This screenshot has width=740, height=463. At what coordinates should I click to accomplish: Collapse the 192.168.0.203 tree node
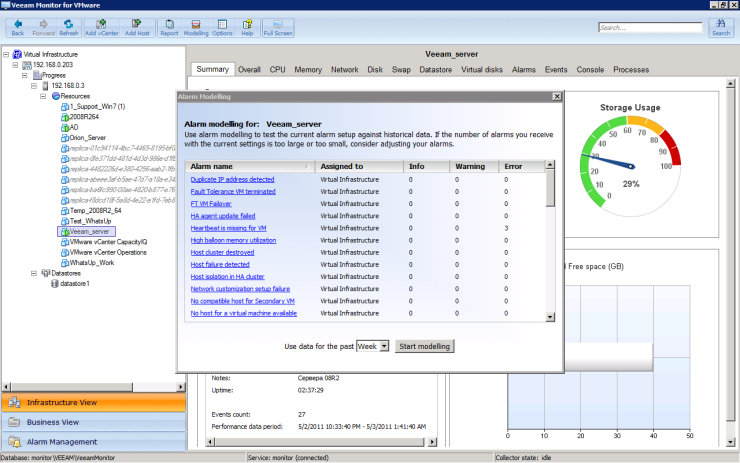pos(16,65)
